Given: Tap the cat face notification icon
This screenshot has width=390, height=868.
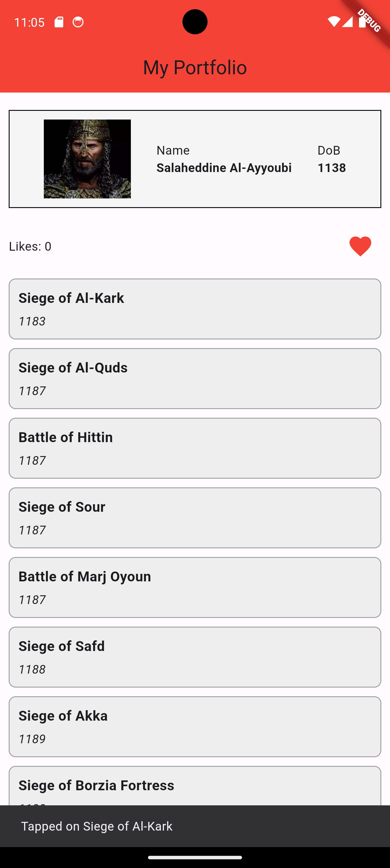Looking at the screenshot, I should (x=78, y=22).
